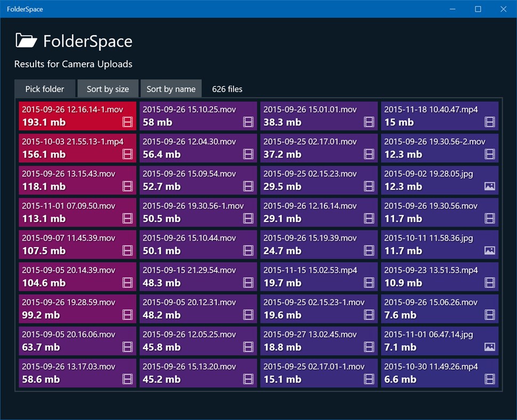Click the film icon on 2015-09-26 12.16.14-1.mov
Image resolution: width=517 pixels, height=420 pixels.
(128, 122)
